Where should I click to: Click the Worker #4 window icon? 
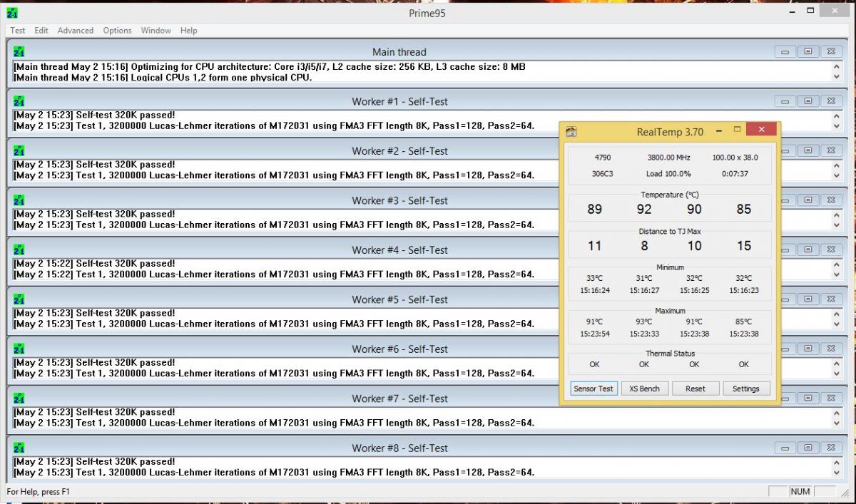click(x=19, y=250)
